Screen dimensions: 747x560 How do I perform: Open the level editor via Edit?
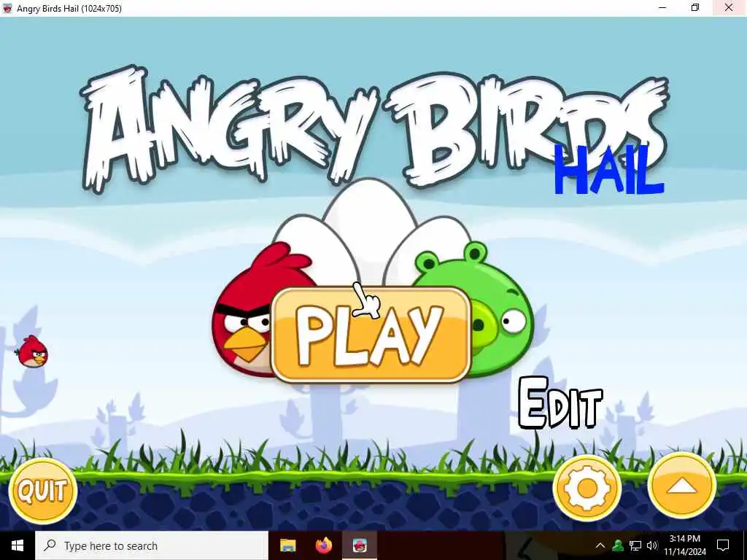click(x=560, y=403)
